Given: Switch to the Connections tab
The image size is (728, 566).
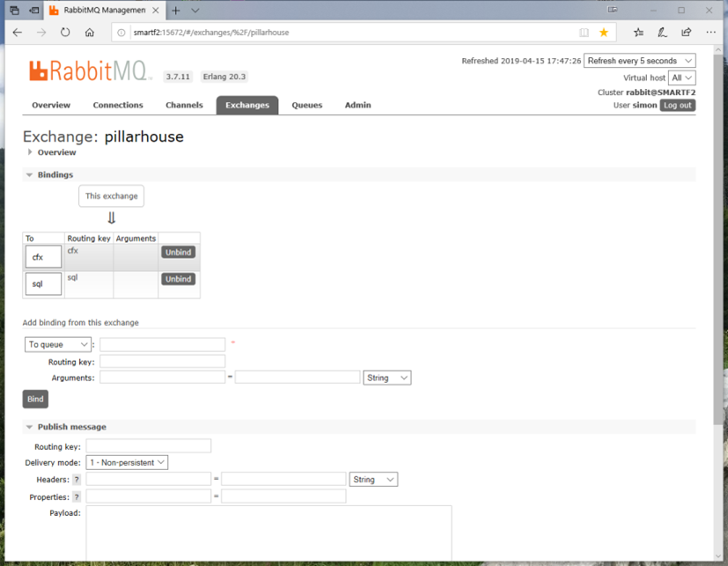Looking at the screenshot, I should [118, 105].
